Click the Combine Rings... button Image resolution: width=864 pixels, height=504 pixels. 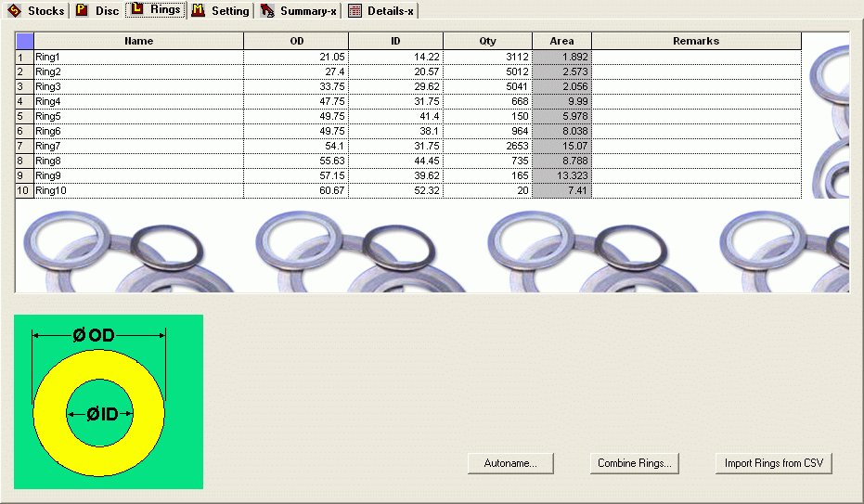point(634,463)
